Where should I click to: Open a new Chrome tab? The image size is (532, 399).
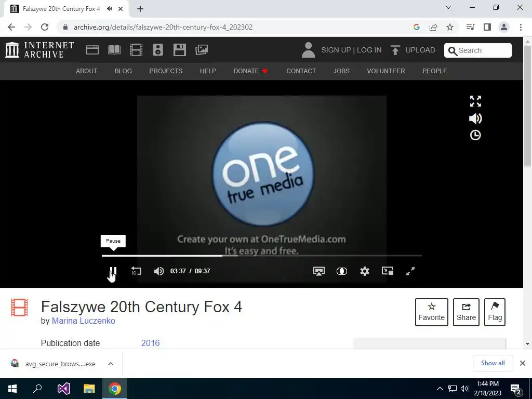tap(140, 9)
